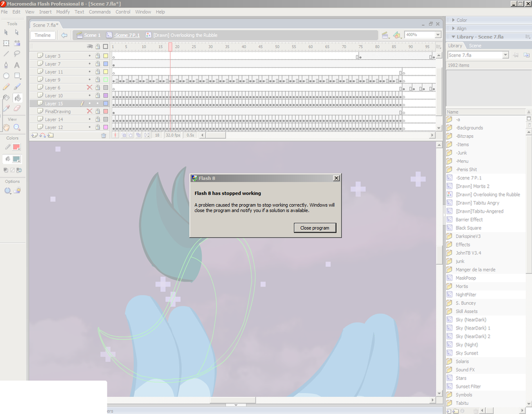Click the Black and White colors icon

point(6,170)
